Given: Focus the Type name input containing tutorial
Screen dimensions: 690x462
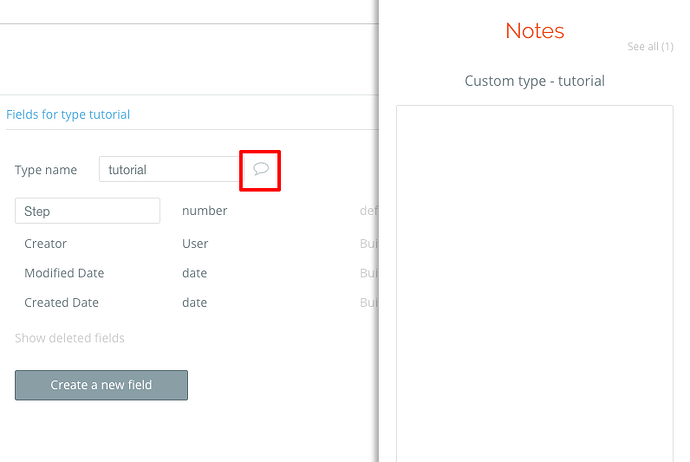Looking at the screenshot, I should point(169,169).
